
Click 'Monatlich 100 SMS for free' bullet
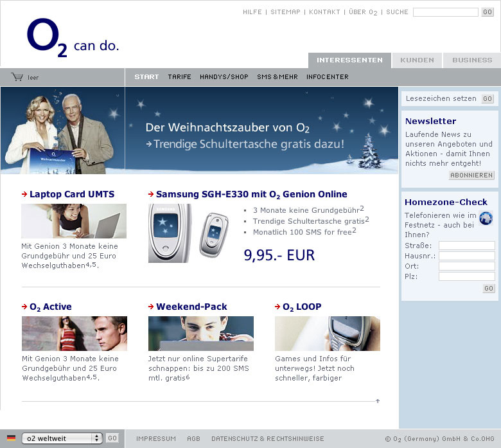point(304,232)
